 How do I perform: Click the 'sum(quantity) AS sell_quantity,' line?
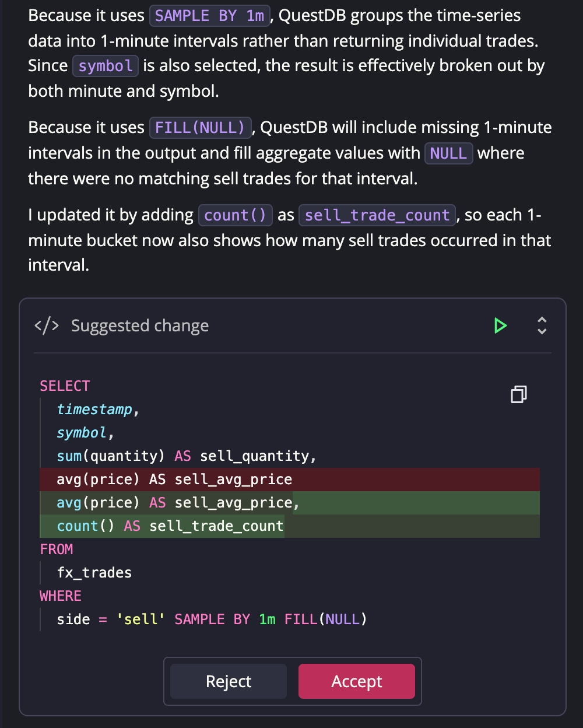click(187, 456)
